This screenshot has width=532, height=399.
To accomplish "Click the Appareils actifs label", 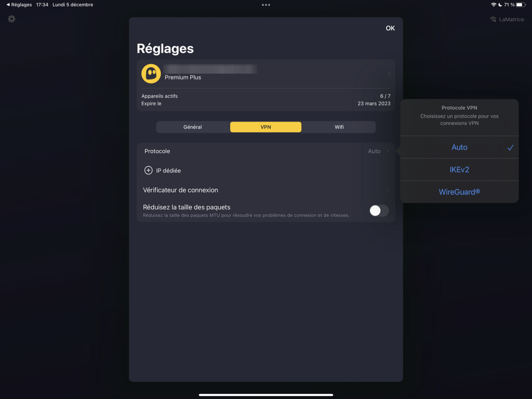I will click(160, 96).
